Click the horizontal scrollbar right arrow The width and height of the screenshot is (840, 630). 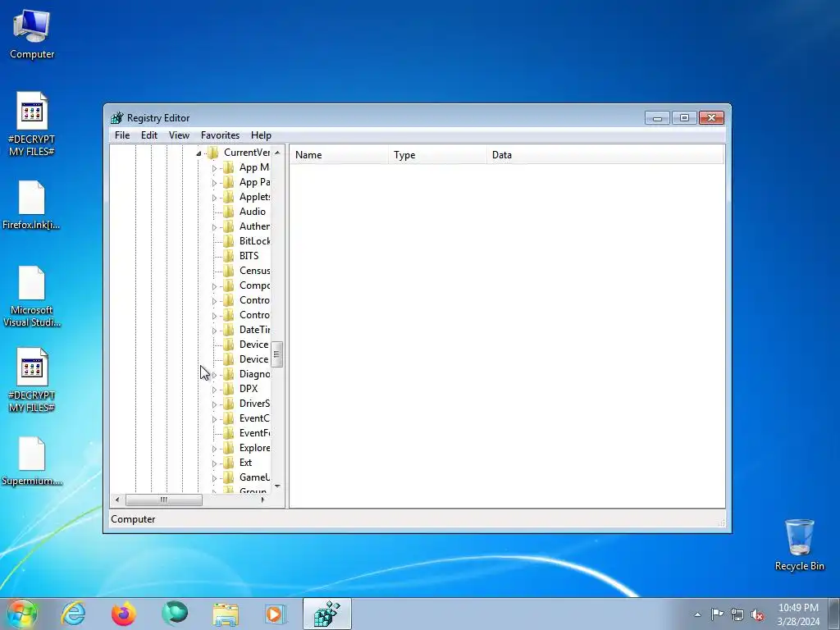click(262, 500)
